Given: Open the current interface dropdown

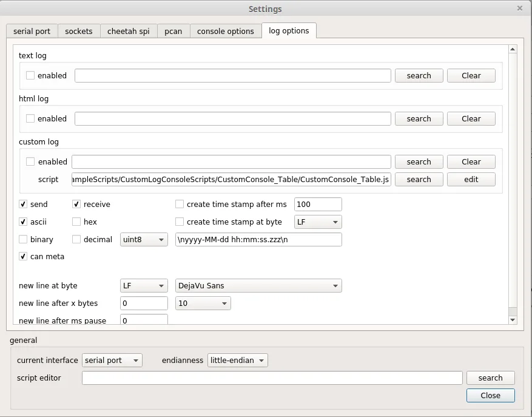Looking at the screenshot, I should [112, 361].
